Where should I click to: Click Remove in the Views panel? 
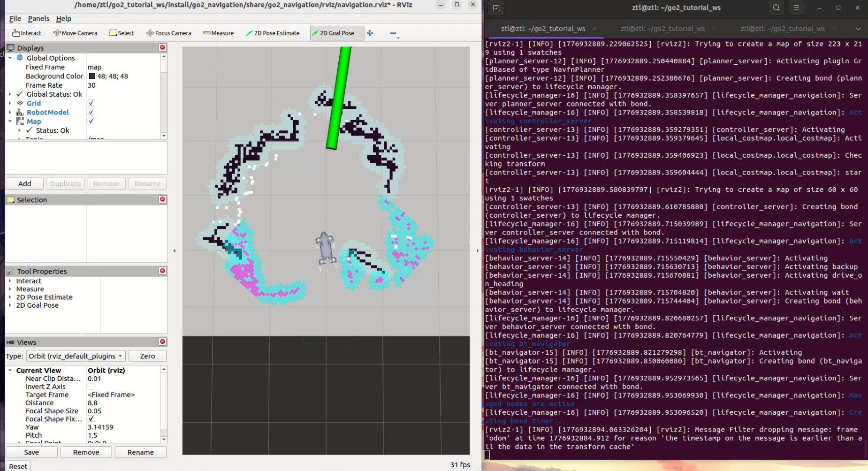(x=86, y=452)
